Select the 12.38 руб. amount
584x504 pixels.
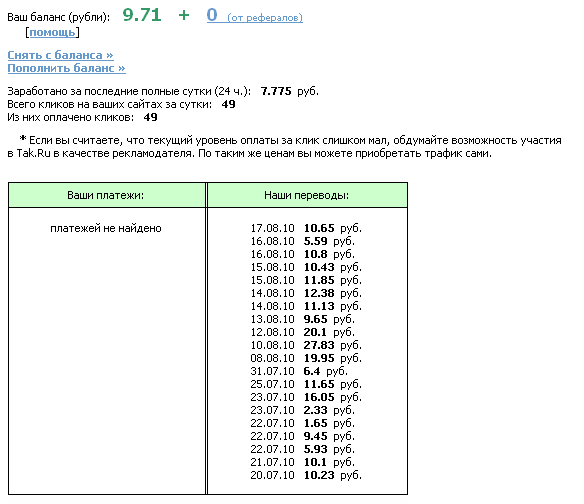[x=333, y=294]
